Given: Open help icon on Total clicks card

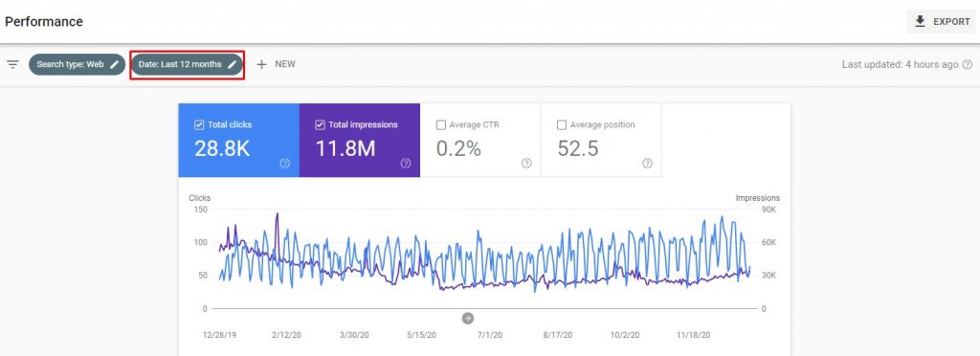Looking at the screenshot, I should (285, 163).
